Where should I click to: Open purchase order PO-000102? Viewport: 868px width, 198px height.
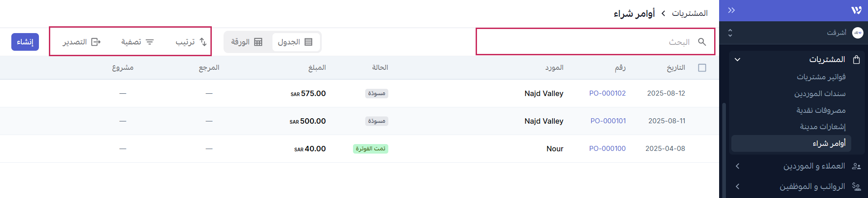(x=607, y=93)
